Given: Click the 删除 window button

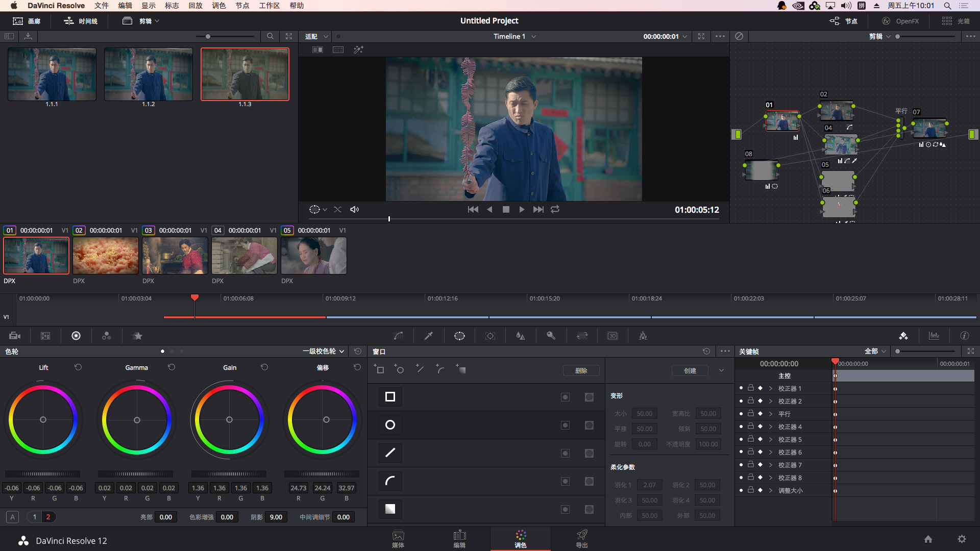Looking at the screenshot, I should tap(581, 370).
